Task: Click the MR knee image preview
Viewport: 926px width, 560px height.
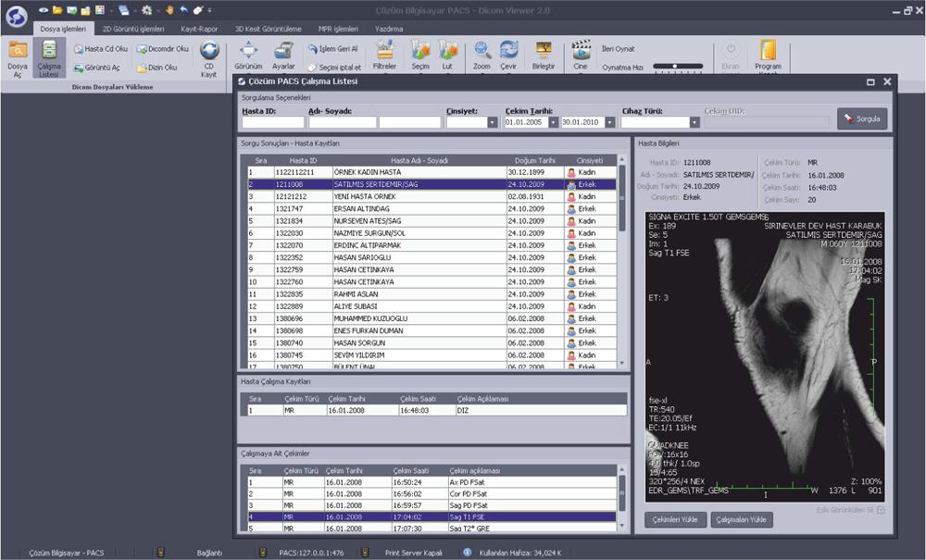Action: point(765,356)
